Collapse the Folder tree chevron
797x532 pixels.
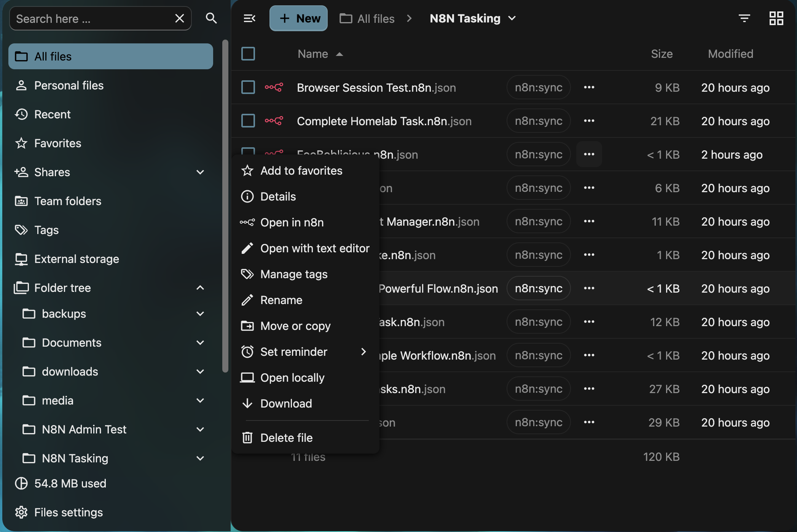coord(200,288)
